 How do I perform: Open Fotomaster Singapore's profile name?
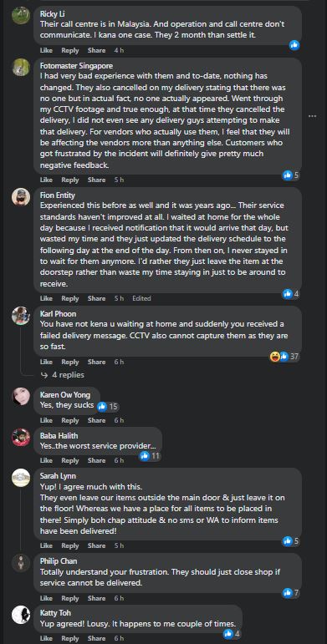click(76, 66)
